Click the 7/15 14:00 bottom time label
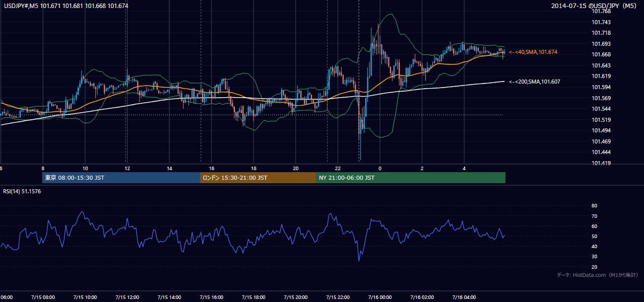 click(x=169, y=297)
